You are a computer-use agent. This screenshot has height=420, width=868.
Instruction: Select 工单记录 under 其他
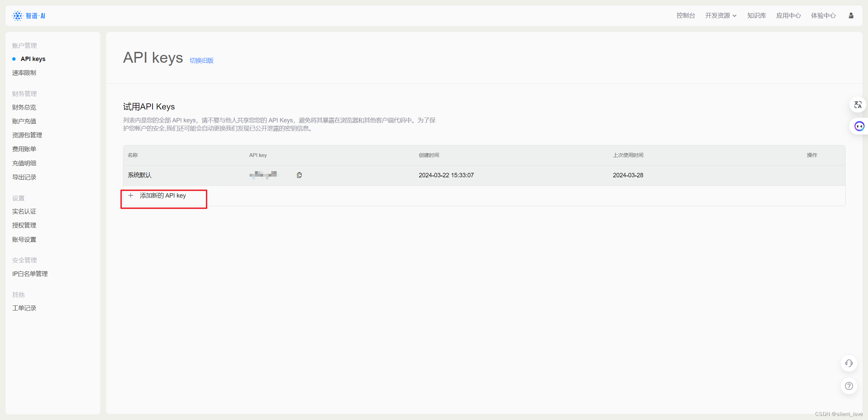(24, 308)
